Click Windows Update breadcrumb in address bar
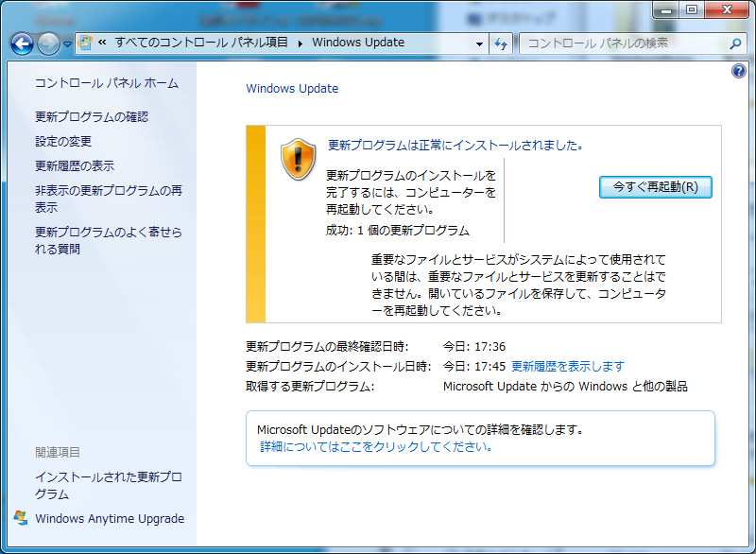Viewport: 756px width, 554px height. click(x=358, y=43)
